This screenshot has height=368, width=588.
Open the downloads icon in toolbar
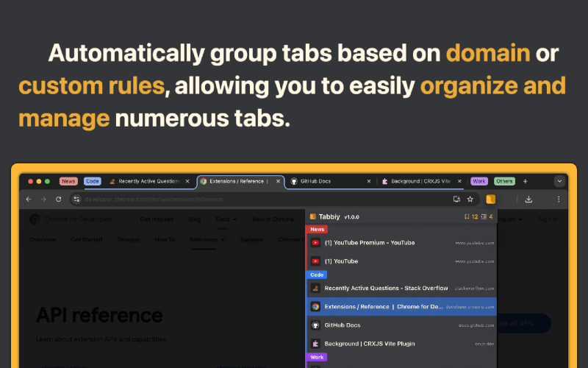(528, 199)
